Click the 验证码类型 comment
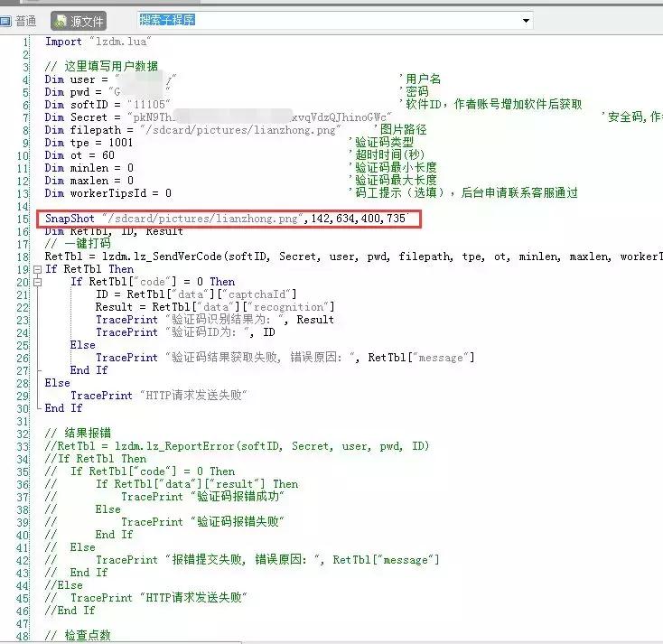Viewport: 663px width, 644px height. (381, 143)
